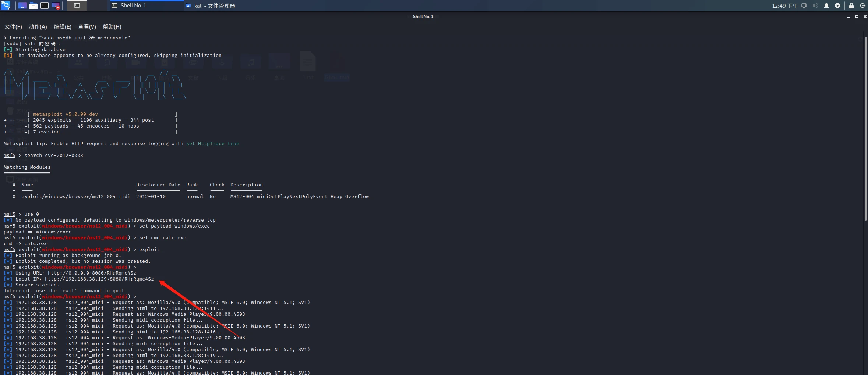Open the screen recorder panel launcher
The image size is (868, 375).
tap(56, 6)
